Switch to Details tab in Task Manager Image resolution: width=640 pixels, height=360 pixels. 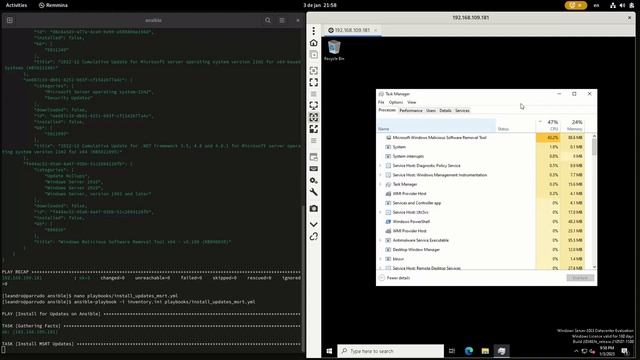click(445, 111)
